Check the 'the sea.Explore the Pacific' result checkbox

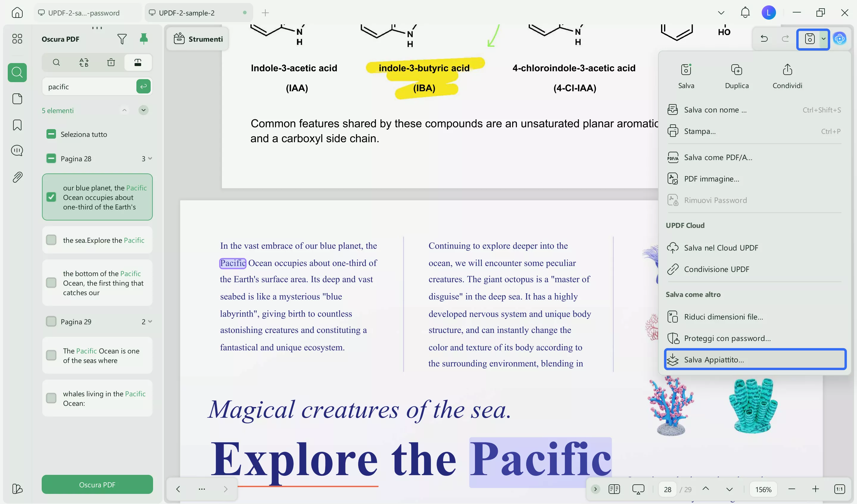coord(51,240)
